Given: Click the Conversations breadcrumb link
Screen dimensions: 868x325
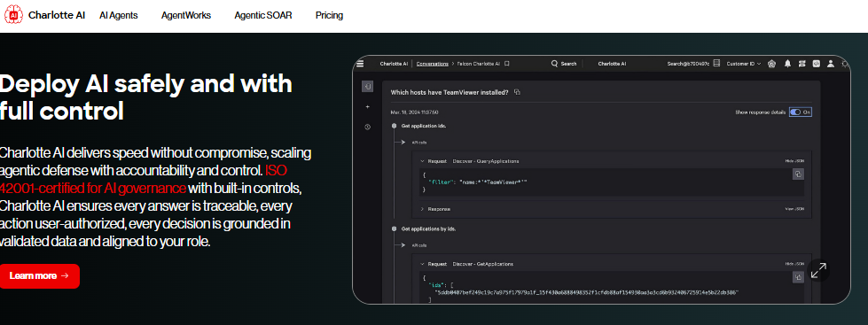Looking at the screenshot, I should [x=433, y=64].
